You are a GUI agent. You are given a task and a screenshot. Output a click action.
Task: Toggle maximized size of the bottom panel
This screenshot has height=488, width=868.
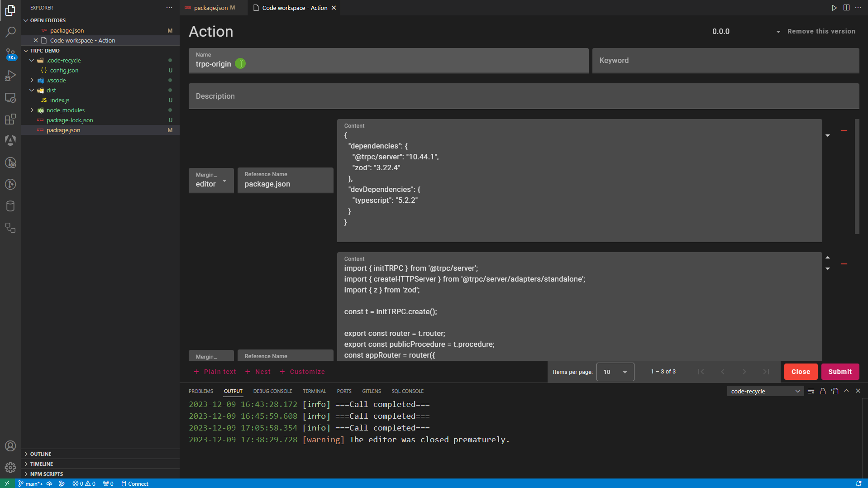pyautogui.click(x=846, y=391)
